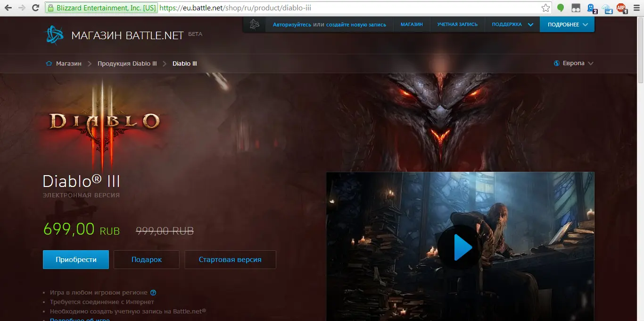Open the Европа region selector
Viewport: 644px width, 321px height.
[x=574, y=63]
